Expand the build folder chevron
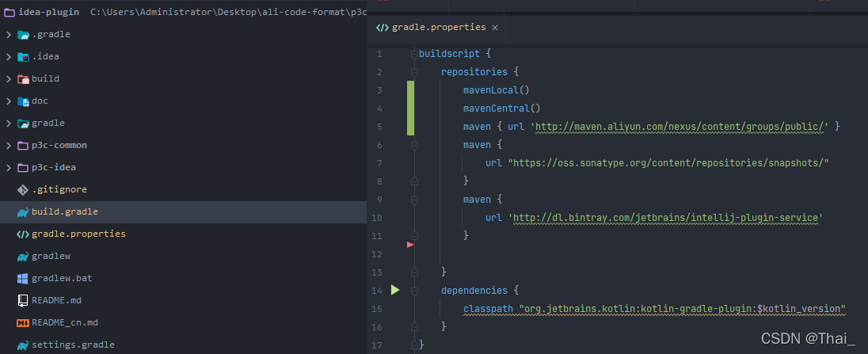This screenshot has height=354, width=868. coord(8,79)
